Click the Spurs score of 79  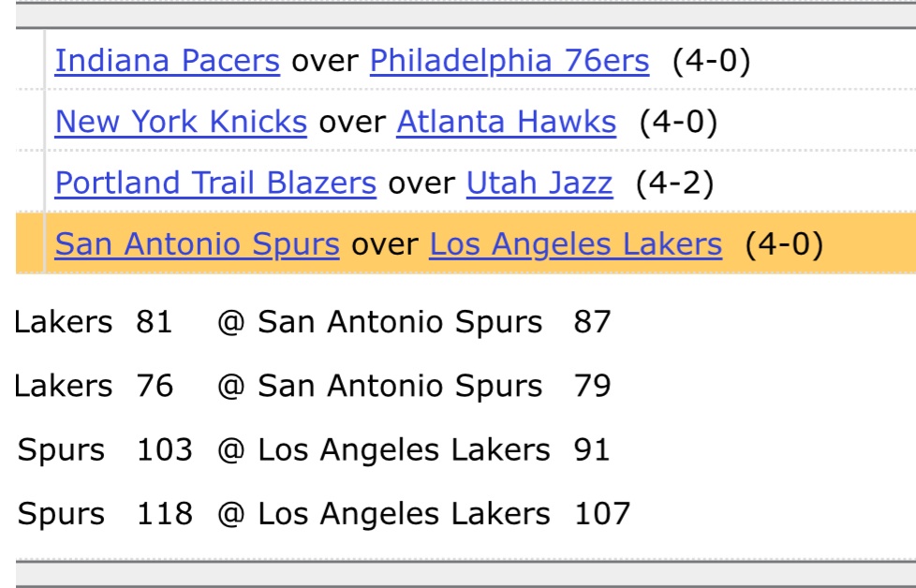tap(592, 386)
